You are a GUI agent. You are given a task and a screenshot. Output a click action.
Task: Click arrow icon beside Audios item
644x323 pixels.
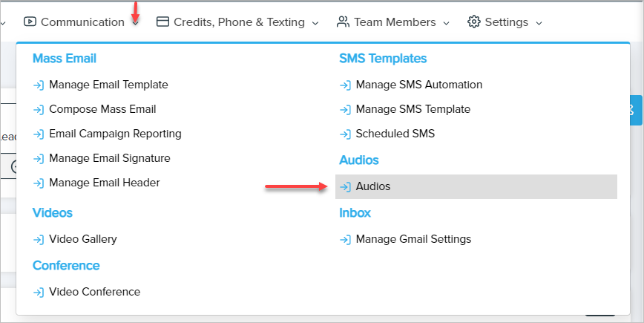click(x=345, y=187)
